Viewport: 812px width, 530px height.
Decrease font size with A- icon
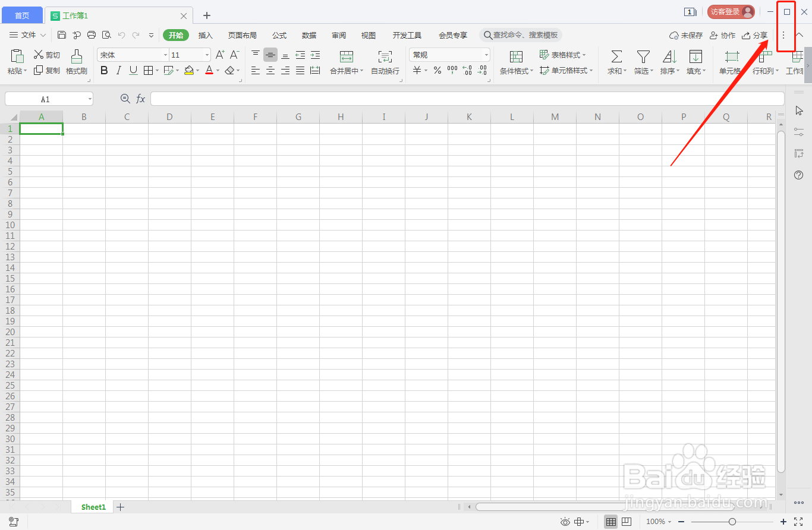pyautogui.click(x=235, y=55)
